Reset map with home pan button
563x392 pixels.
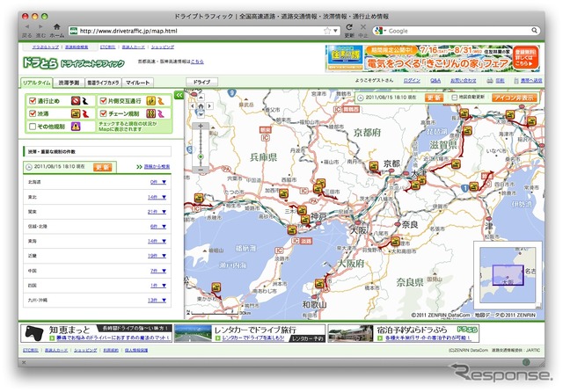(201, 105)
